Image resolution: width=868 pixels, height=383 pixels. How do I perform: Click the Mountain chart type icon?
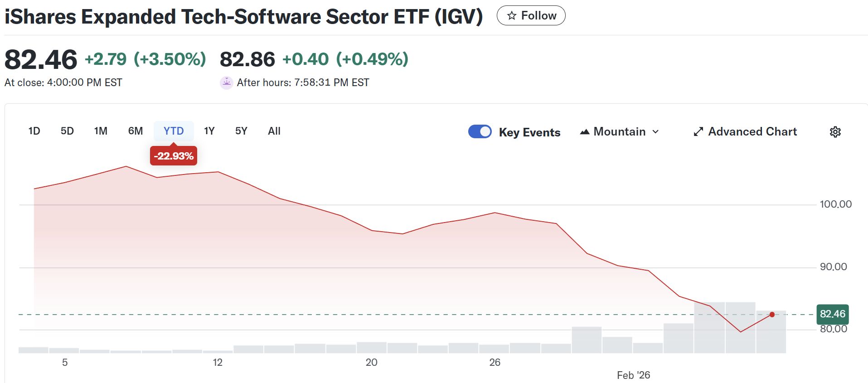click(x=585, y=132)
